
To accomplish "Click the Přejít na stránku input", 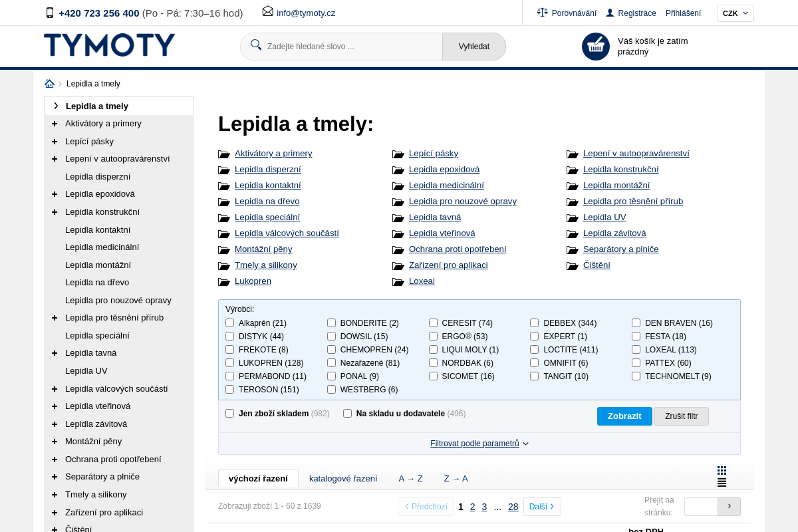I will click(x=701, y=507).
